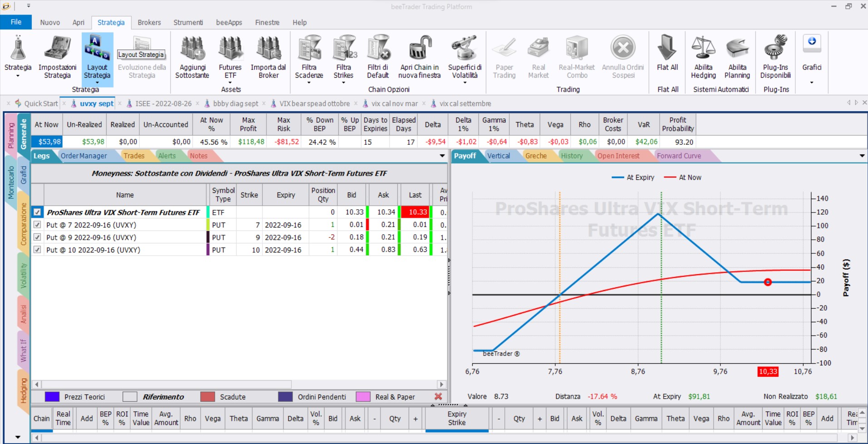Click the legs table horizontal scrollbar right arrow
The width and height of the screenshot is (868, 444).
[x=441, y=384]
